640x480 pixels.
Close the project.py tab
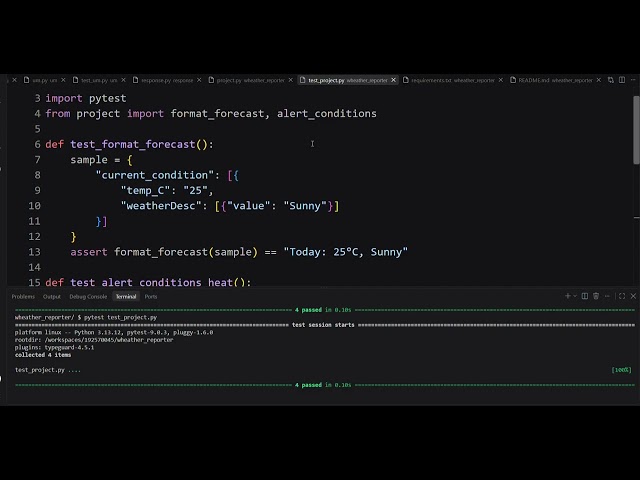coord(291,80)
